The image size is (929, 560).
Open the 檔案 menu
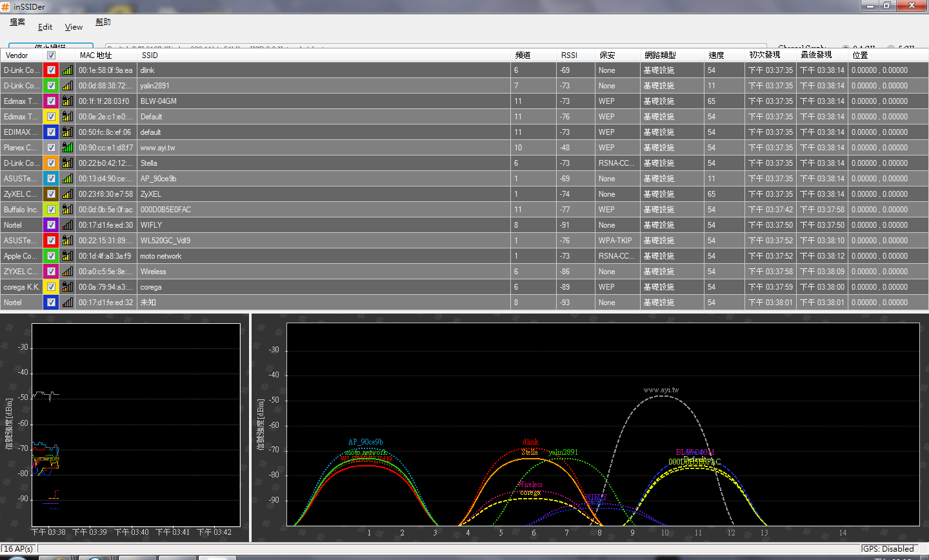tap(17, 22)
